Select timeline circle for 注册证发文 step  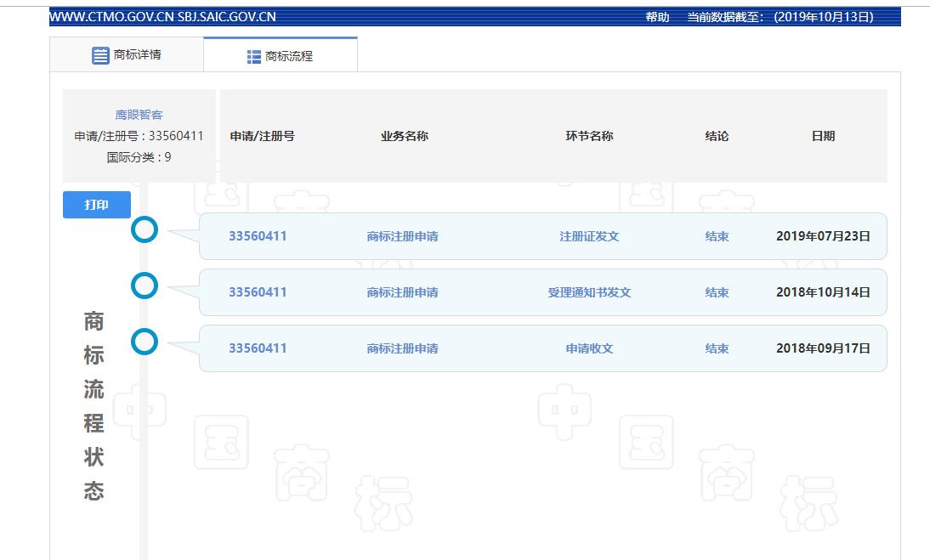click(145, 229)
